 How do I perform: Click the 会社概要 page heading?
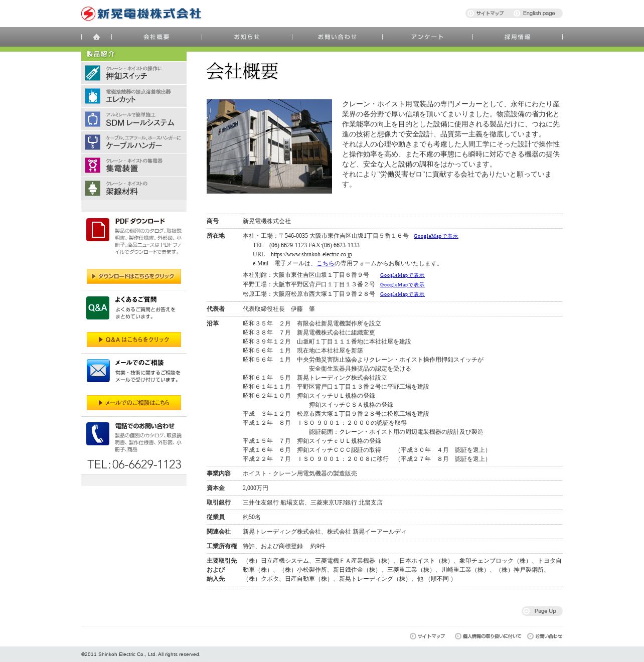(242, 72)
